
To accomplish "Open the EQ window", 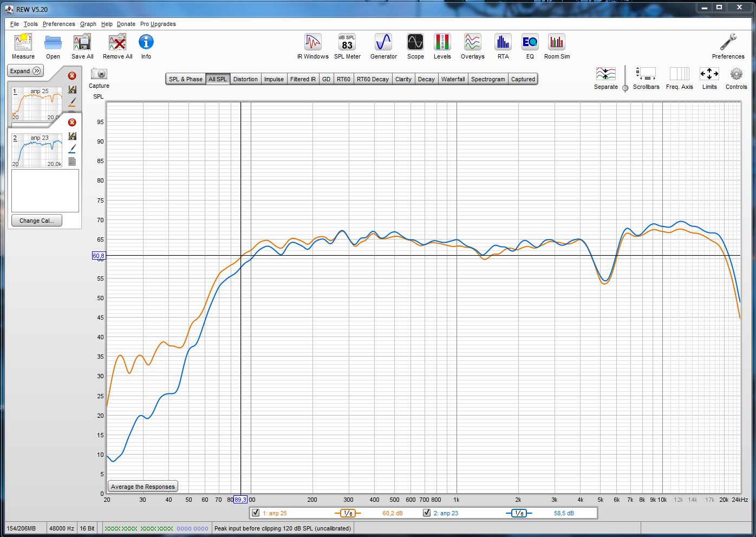I will 530,46.
